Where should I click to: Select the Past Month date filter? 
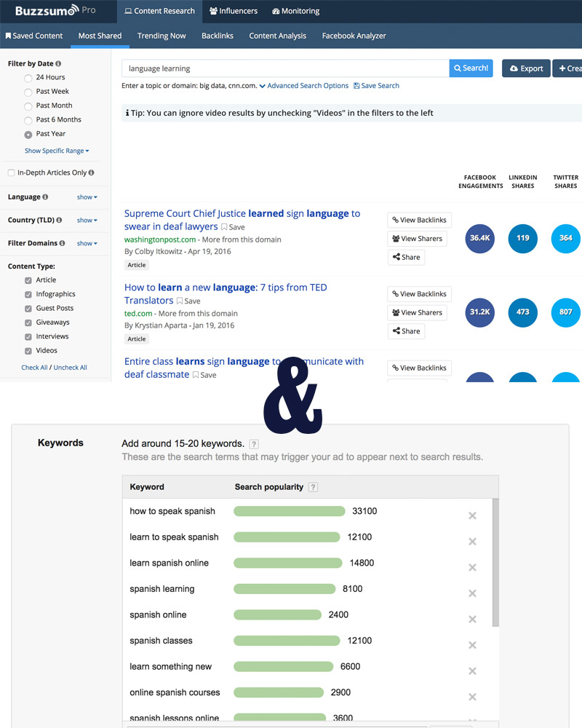tap(28, 106)
